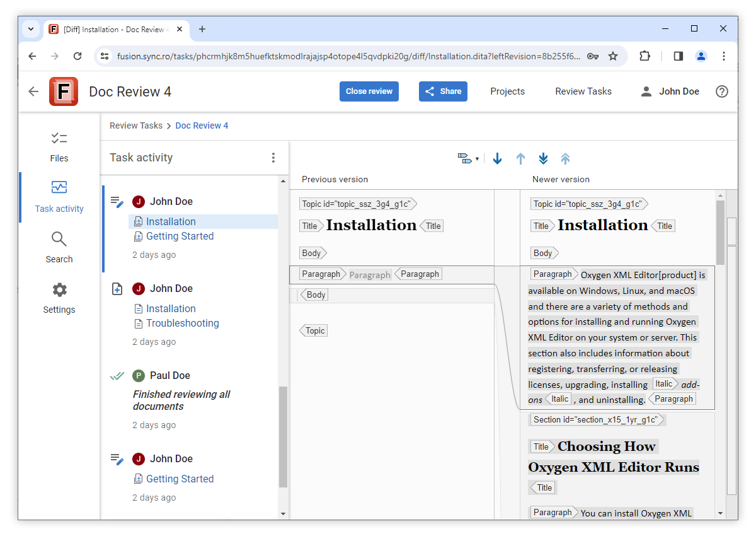This screenshot has height=536, width=756.
Task: Click Troubleshooting file icon
Action: coord(139,323)
